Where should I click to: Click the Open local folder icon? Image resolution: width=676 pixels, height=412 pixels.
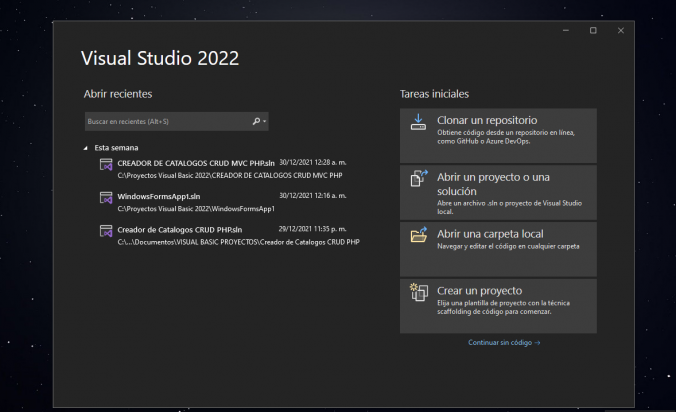418,236
